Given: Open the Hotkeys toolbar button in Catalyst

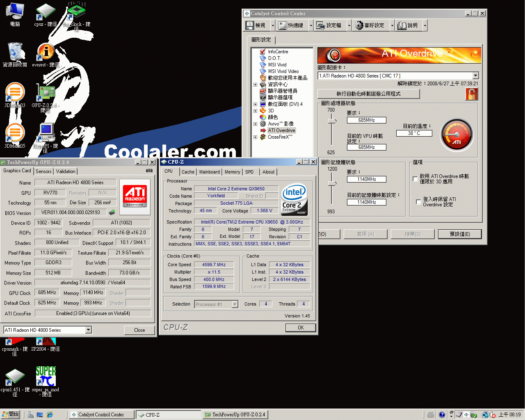Looking at the screenshot, I should [x=291, y=25].
